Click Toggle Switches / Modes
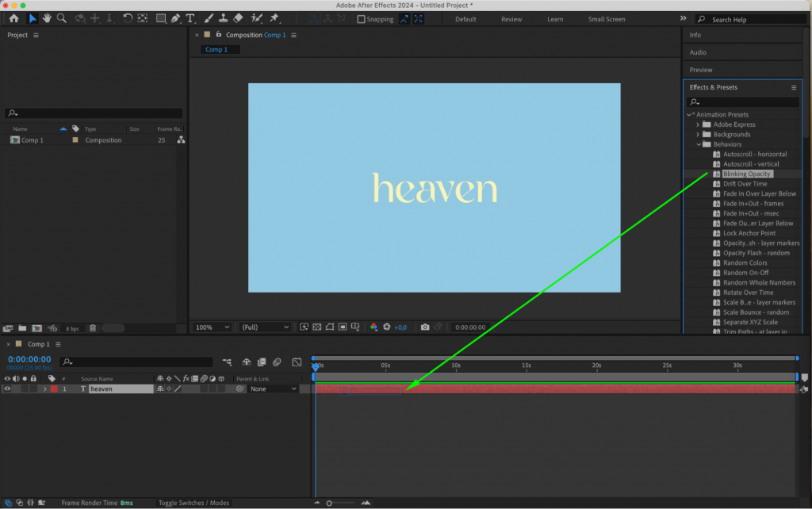Image resolution: width=812 pixels, height=509 pixels. pyautogui.click(x=193, y=502)
